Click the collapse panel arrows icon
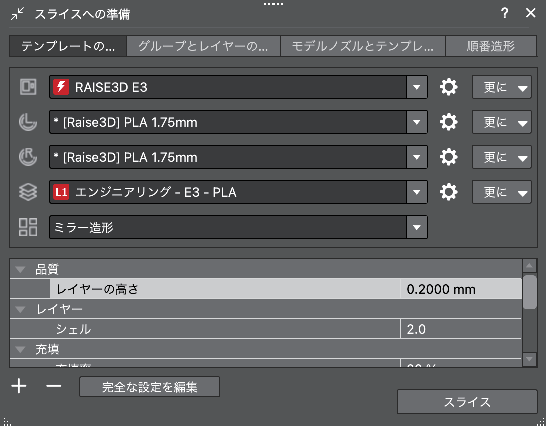 coord(17,14)
